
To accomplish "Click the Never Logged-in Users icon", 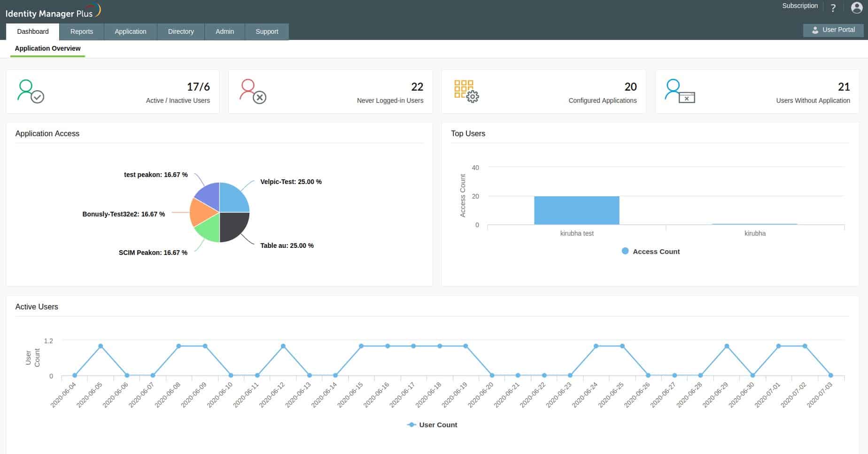I will pyautogui.click(x=253, y=91).
